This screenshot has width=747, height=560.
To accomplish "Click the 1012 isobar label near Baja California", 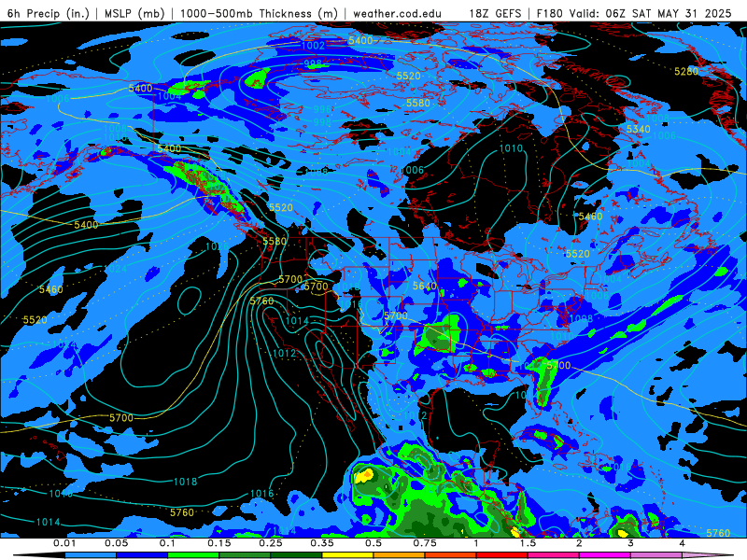I will pos(285,353).
